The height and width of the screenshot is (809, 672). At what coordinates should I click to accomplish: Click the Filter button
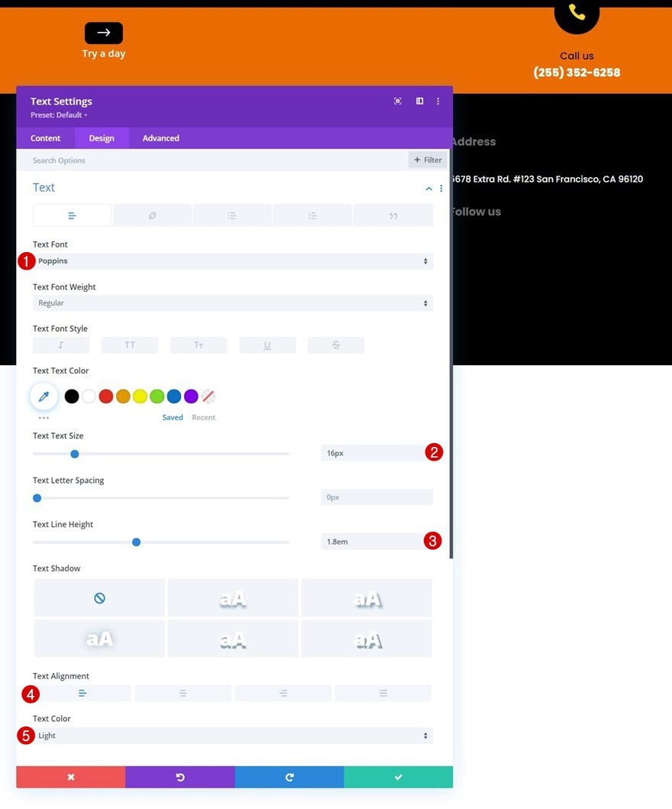tap(428, 160)
